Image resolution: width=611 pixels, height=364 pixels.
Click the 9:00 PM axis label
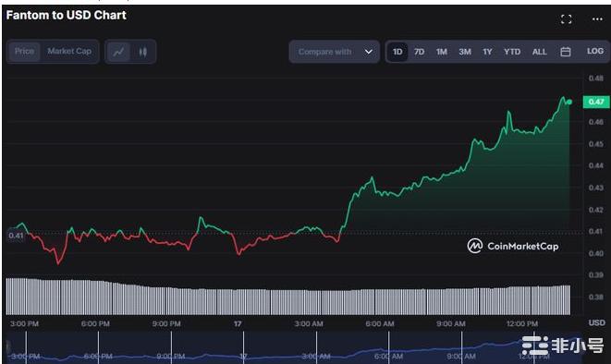(166, 323)
